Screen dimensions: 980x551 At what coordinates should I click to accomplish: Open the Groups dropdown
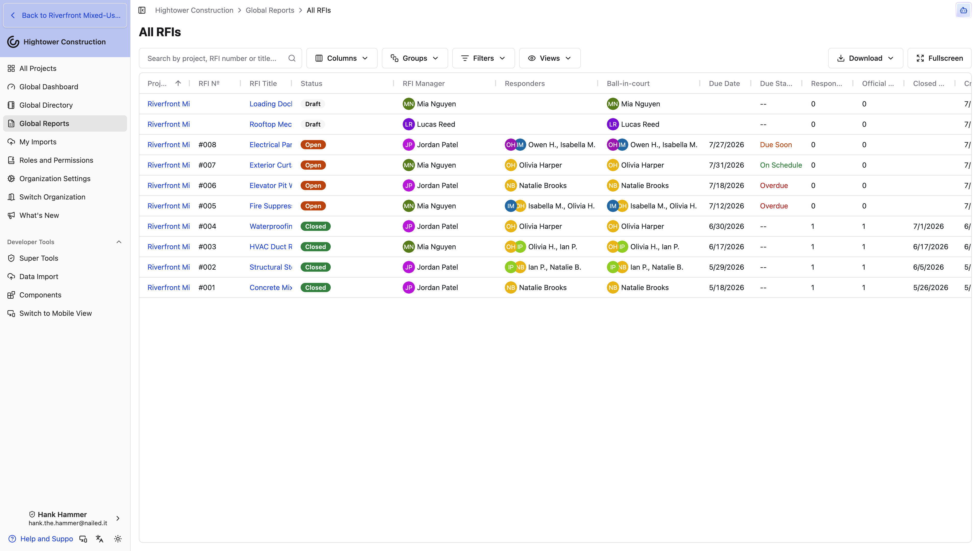point(415,58)
